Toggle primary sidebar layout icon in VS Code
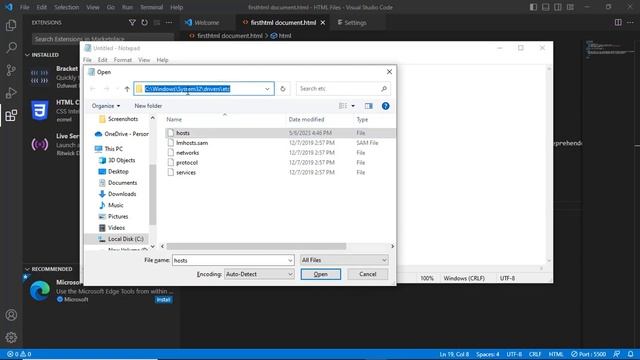640x360 pixels. tap(533, 7)
